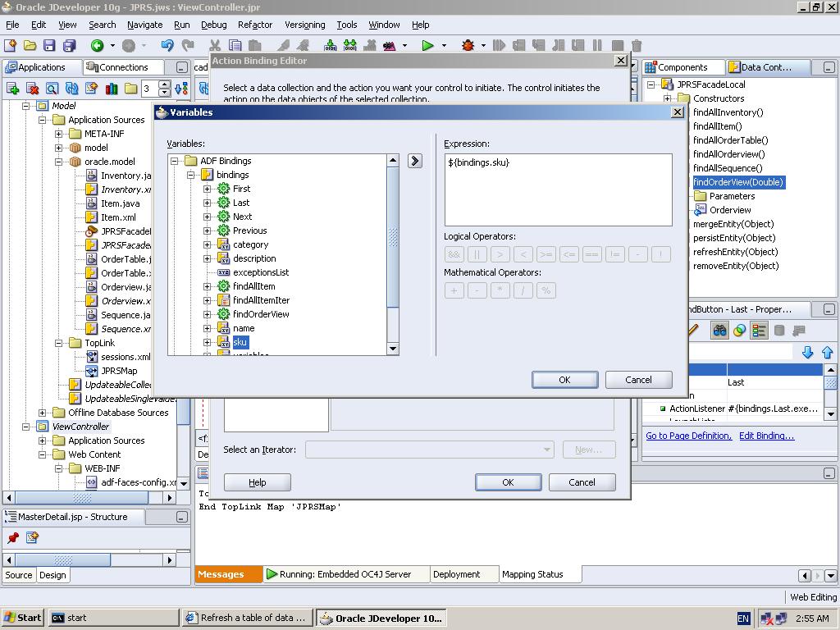
Task: Click inside the Expression text field
Action: click(x=558, y=190)
